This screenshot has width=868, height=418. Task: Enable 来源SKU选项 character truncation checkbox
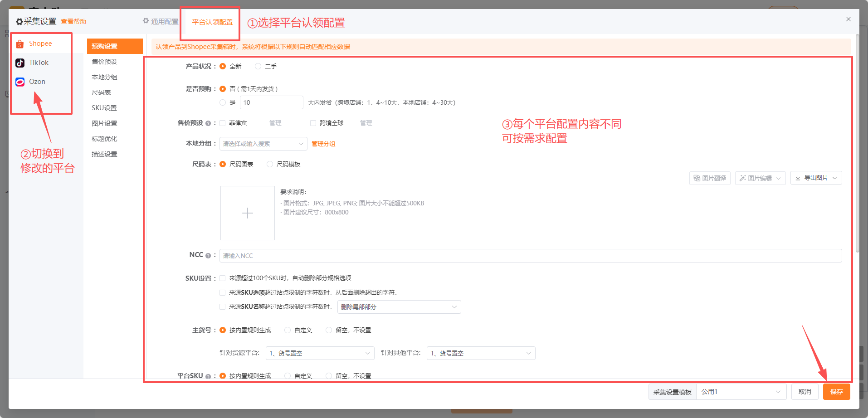click(223, 292)
